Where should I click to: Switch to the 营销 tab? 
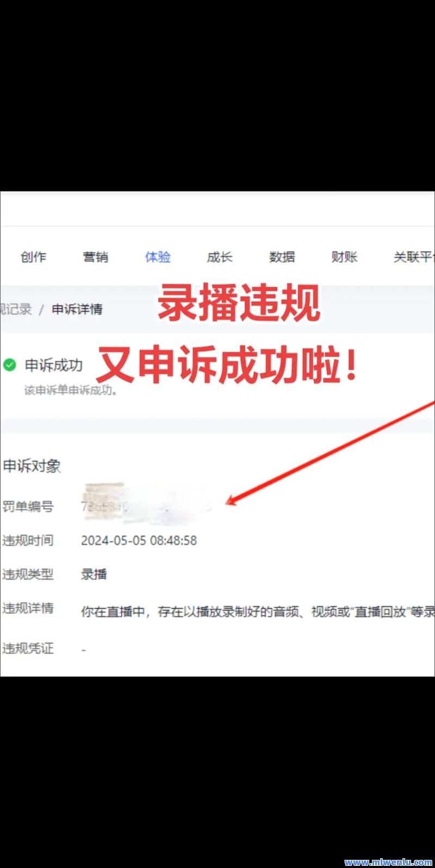[x=96, y=257]
